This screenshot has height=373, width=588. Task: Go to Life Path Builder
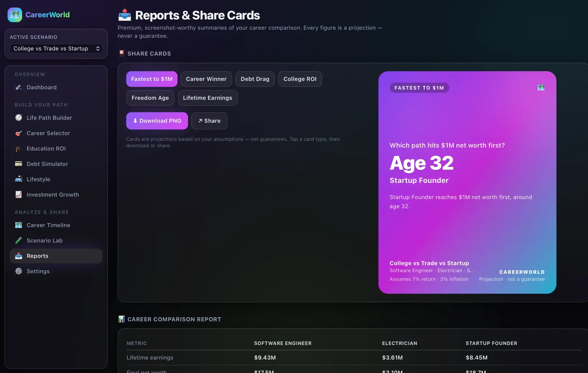click(56, 118)
